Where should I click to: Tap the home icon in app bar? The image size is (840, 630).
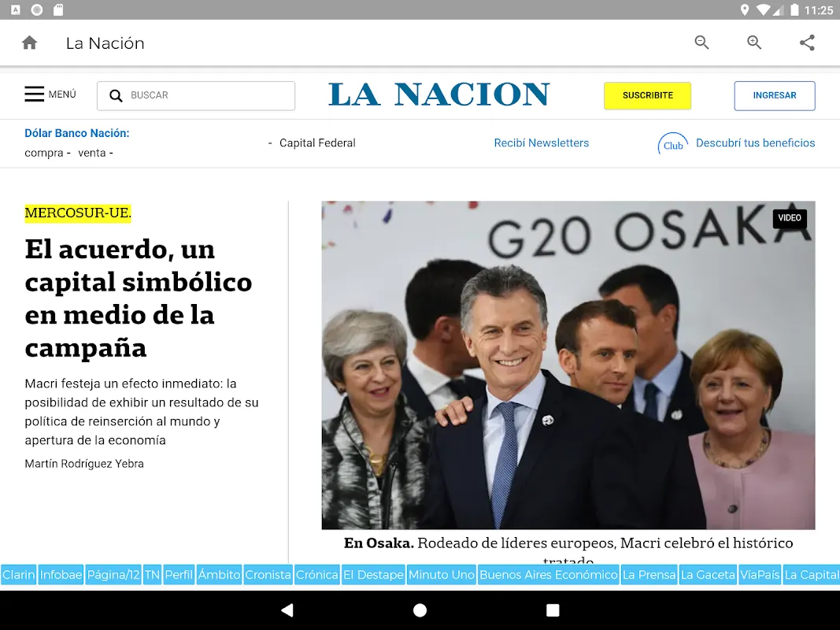(29, 43)
